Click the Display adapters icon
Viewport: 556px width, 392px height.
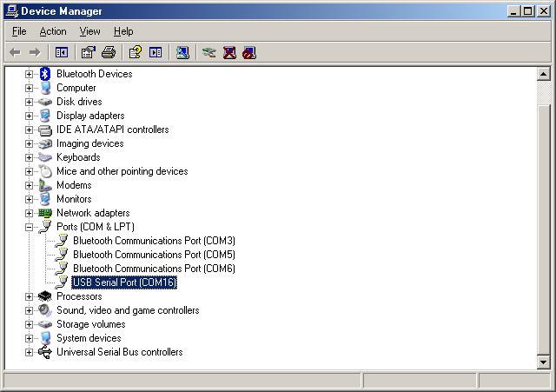click(x=44, y=116)
